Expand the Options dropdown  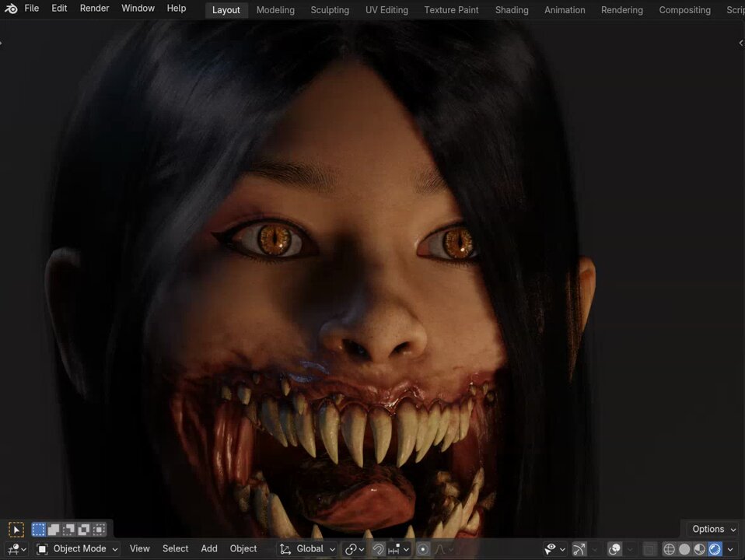point(714,529)
